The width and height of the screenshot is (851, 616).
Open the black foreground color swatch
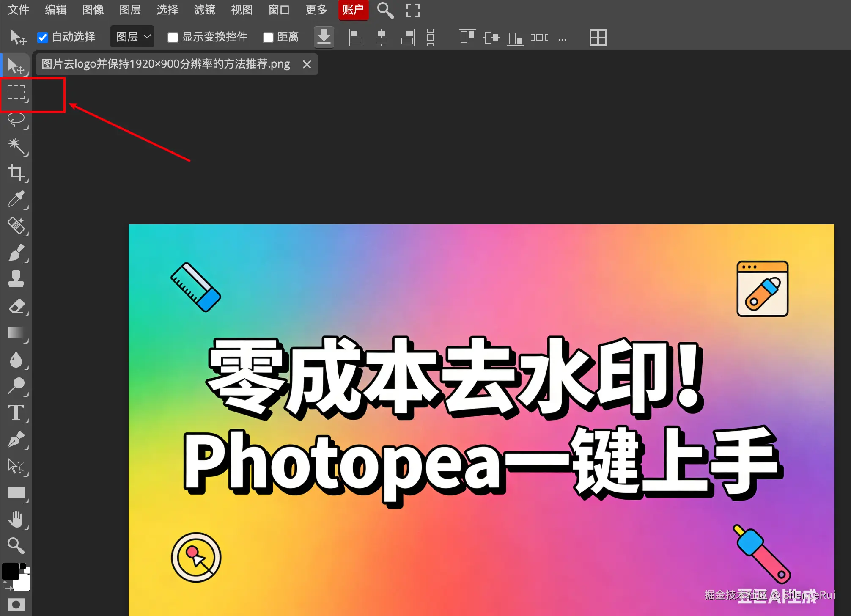point(10,572)
